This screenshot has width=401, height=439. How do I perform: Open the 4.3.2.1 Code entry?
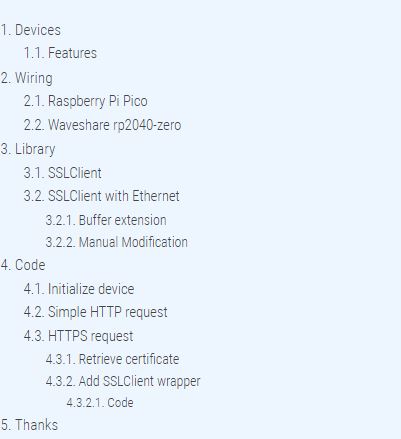(x=100, y=403)
